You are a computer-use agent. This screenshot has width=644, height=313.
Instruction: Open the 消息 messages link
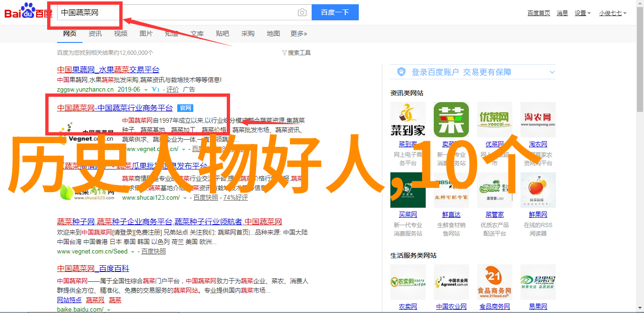tap(562, 13)
